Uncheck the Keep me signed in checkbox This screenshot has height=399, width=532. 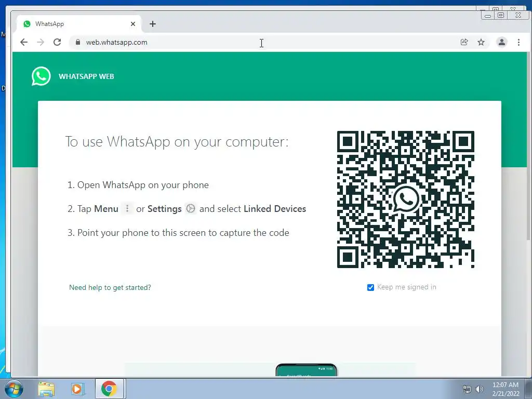[x=370, y=287]
